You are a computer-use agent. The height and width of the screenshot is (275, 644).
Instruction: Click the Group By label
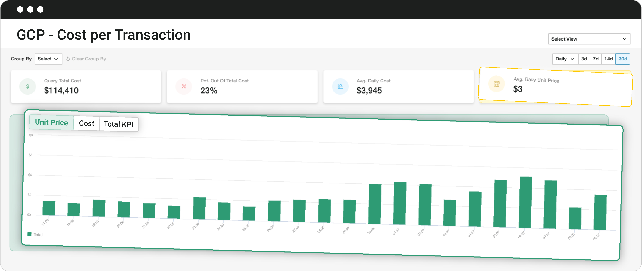pyautogui.click(x=21, y=59)
